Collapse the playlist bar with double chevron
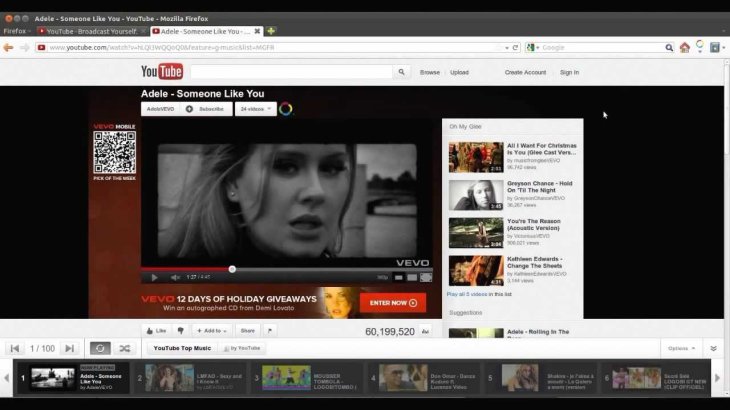This screenshot has height=410, width=730. point(713,348)
